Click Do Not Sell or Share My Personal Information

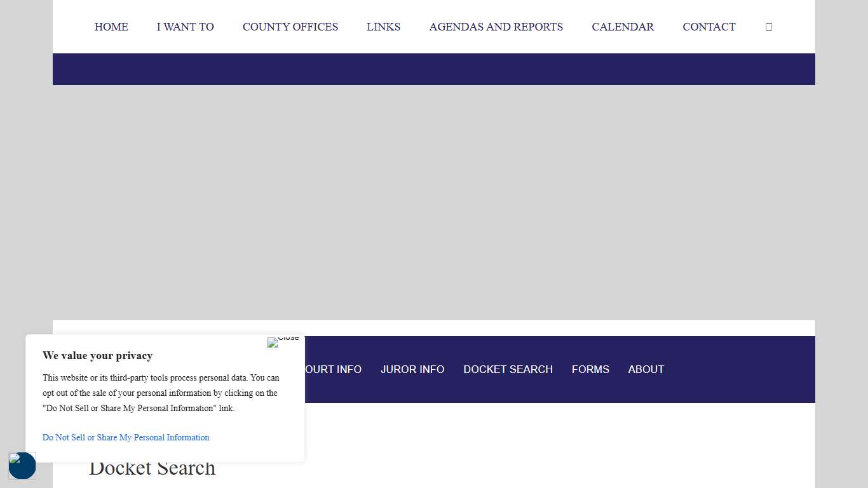tap(125, 437)
